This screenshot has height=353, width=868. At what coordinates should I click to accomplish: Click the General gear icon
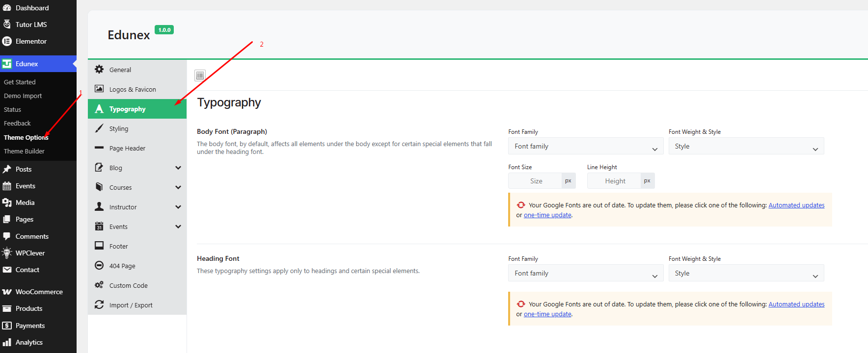point(99,69)
